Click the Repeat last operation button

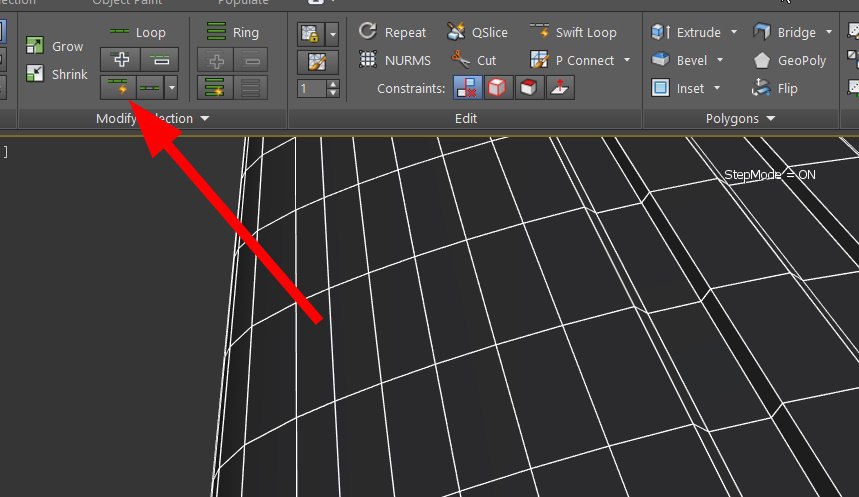tap(392, 32)
